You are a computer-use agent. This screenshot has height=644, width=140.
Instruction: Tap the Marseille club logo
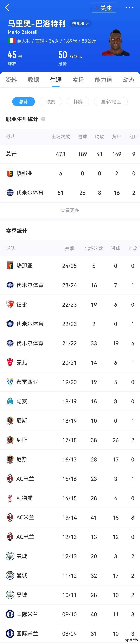pos(10,401)
